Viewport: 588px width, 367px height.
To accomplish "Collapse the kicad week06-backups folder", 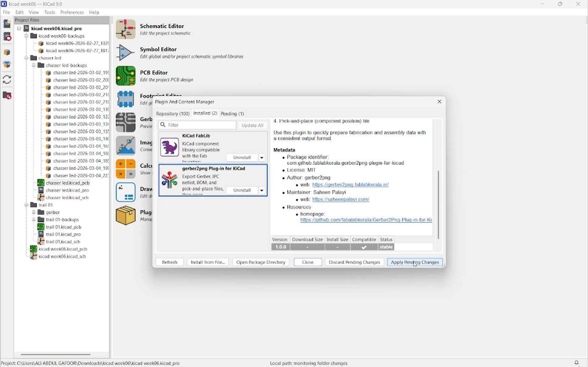I will (26, 36).
